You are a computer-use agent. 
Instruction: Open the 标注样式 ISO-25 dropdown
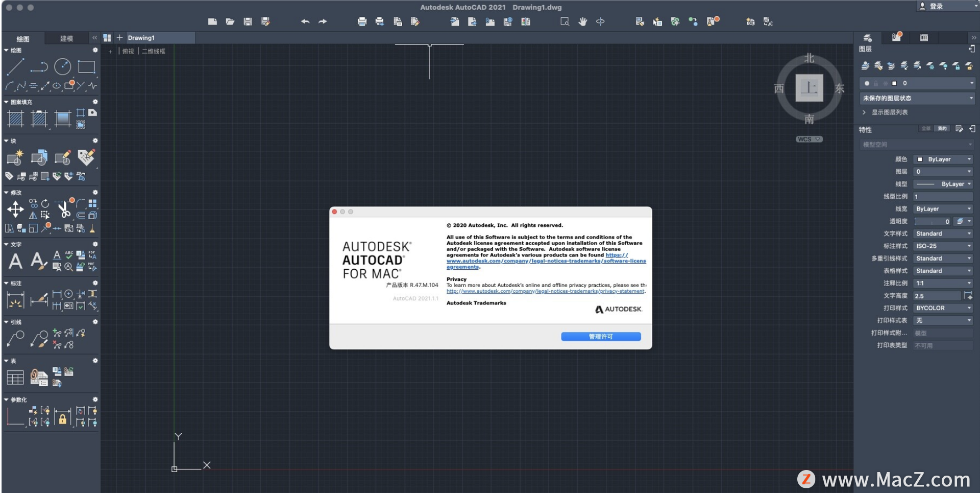pos(943,246)
